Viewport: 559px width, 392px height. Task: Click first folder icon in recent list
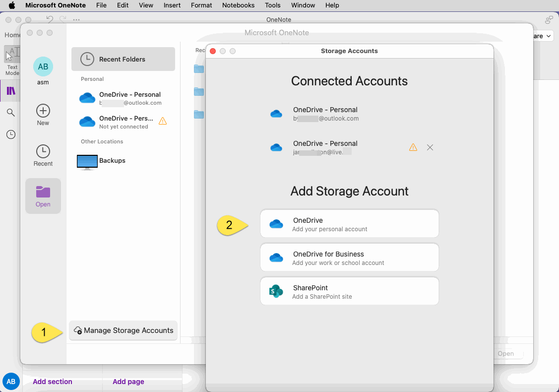pos(199,68)
